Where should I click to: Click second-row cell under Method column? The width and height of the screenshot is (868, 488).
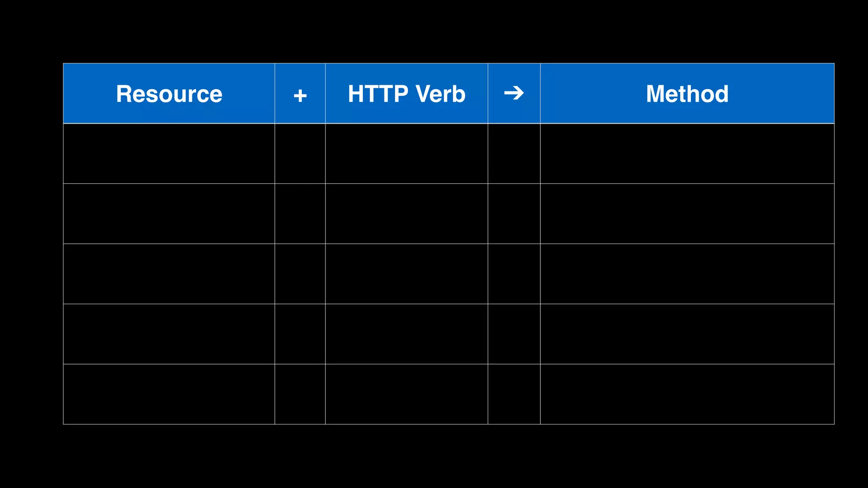(x=687, y=213)
